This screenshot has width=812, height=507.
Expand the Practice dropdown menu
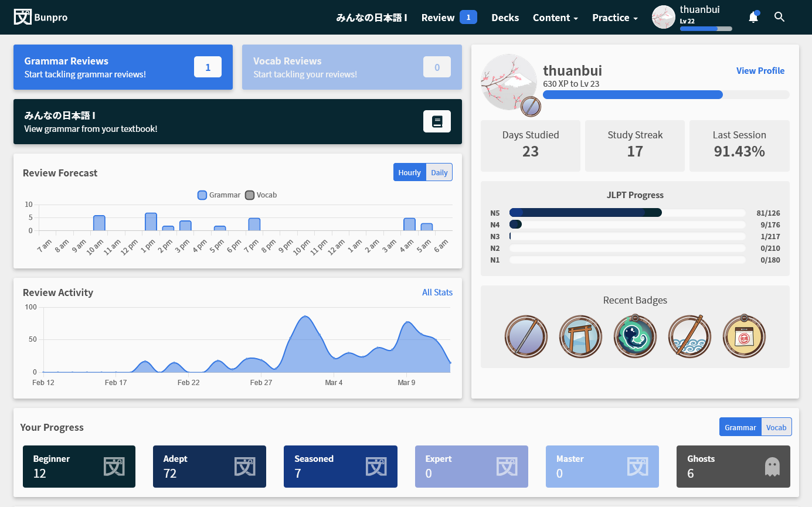pyautogui.click(x=614, y=18)
